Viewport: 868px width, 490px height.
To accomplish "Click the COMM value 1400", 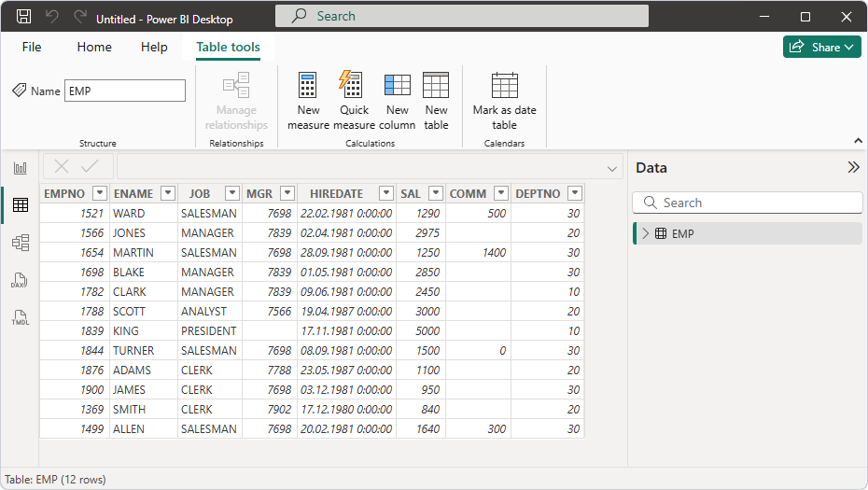I will (494, 253).
